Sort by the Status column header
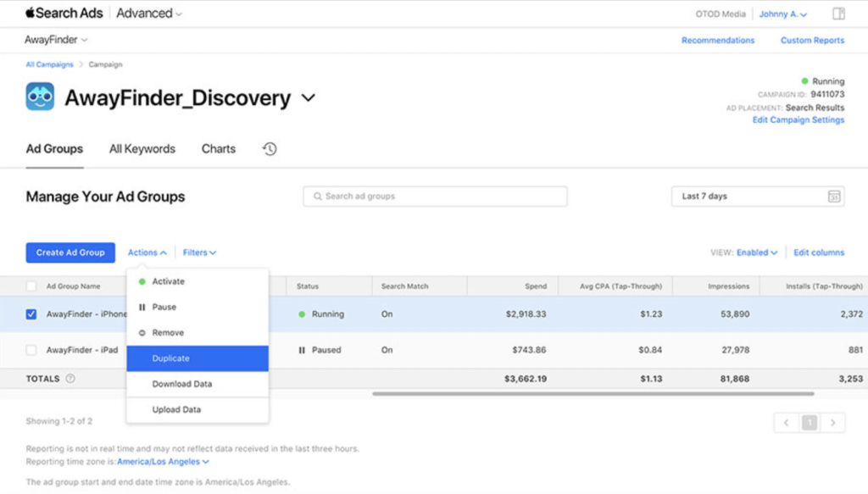The width and height of the screenshot is (868, 494). coord(307,286)
